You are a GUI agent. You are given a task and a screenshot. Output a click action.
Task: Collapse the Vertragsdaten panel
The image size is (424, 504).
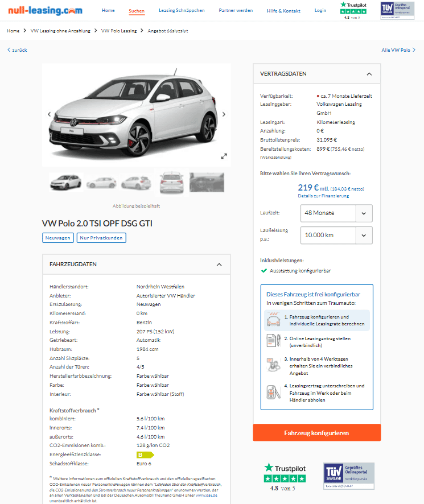pyautogui.click(x=369, y=74)
